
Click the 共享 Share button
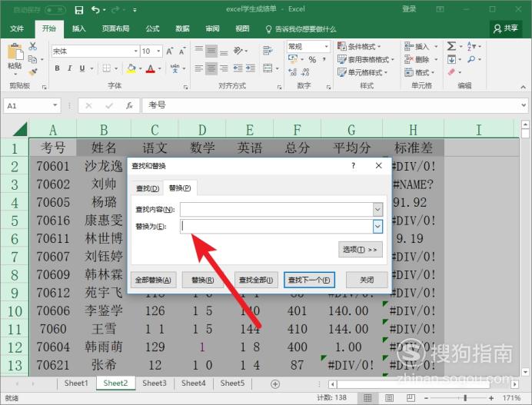coord(506,28)
